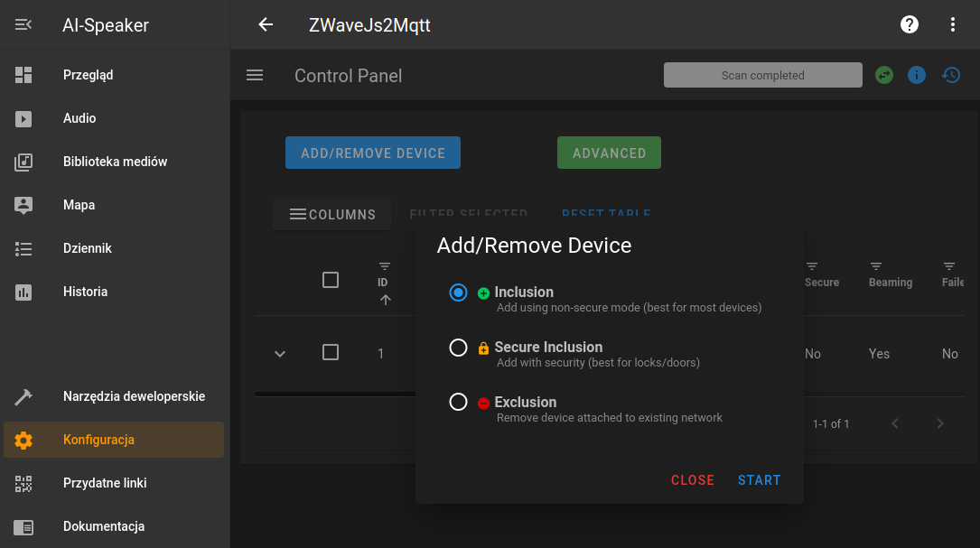
Task: Expand the node 1 row chevron
Action: (x=280, y=354)
